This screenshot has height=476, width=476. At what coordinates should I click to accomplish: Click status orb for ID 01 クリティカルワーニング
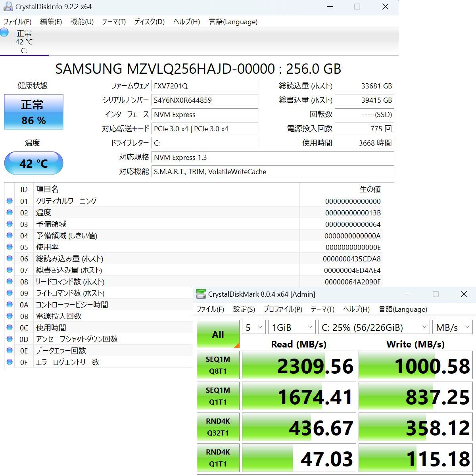10,201
